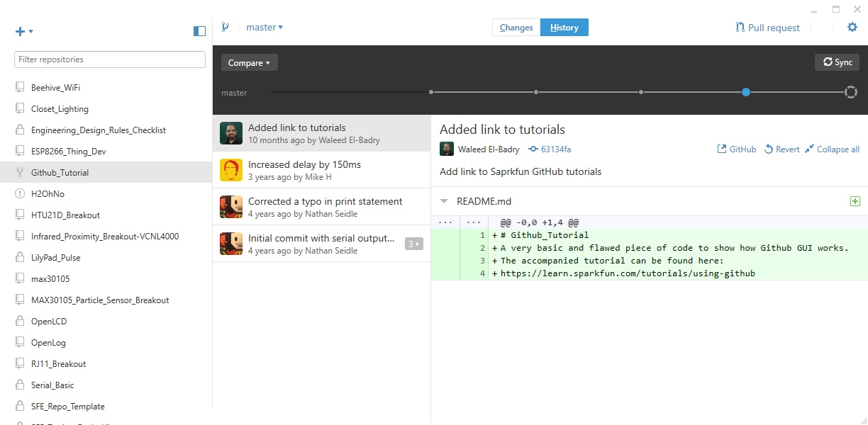The height and width of the screenshot is (425, 868).
Task: Select the Github_Tutorial repository
Action: click(106, 173)
